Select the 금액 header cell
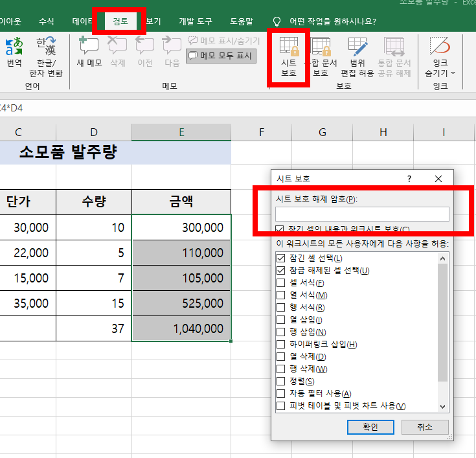The width and height of the screenshot is (476, 458). coord(181,202)
